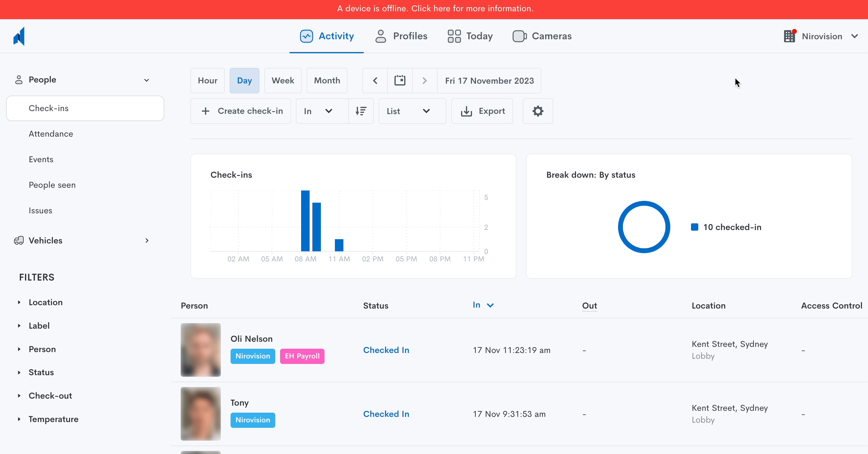
Task: Click the Status column header
Action: (x=376, y=306)
